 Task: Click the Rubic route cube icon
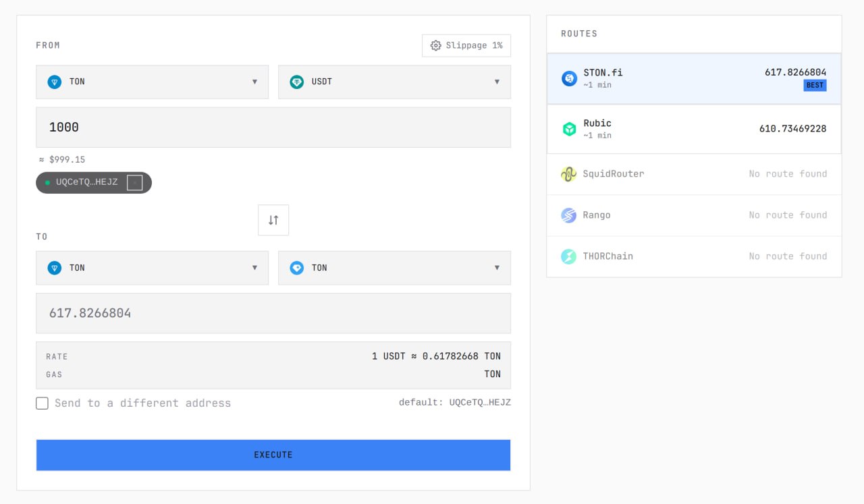click(x=569, y=129)
